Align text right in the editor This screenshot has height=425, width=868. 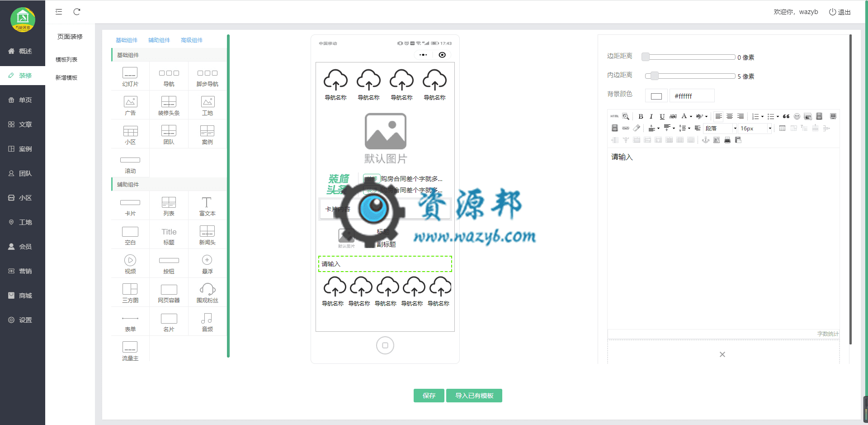coord(741,116)
